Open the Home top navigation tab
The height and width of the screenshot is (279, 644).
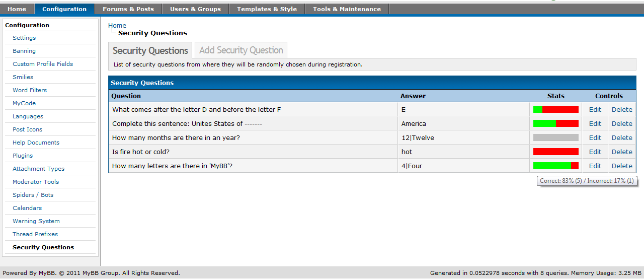click(17, 9)
